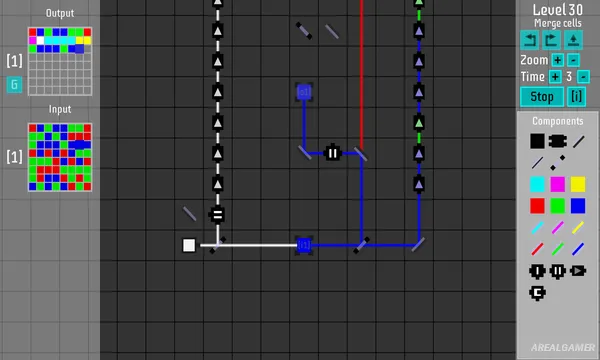Select the C-shaped gate component

537,293
